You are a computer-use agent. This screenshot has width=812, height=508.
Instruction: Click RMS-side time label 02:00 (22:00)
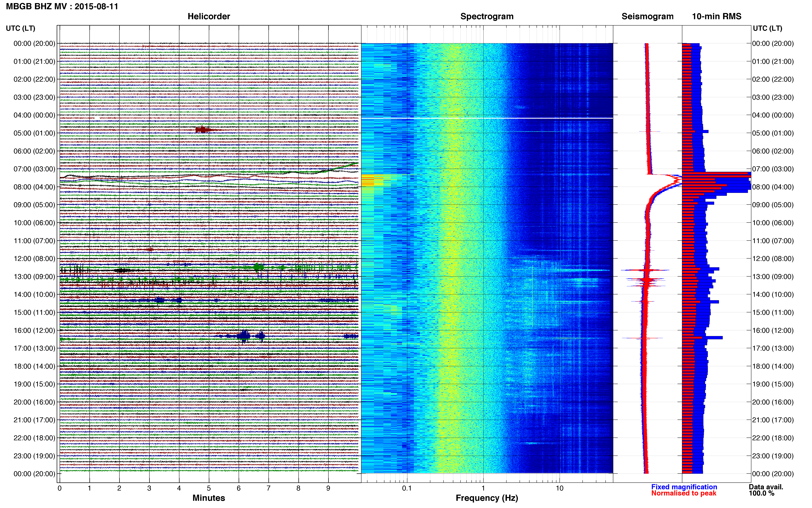pos(773,79)
